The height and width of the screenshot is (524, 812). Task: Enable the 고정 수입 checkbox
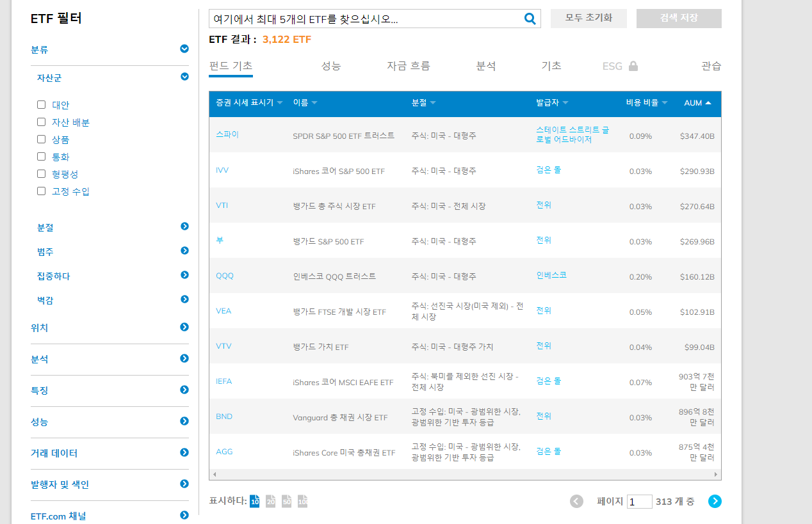[41, 191]
